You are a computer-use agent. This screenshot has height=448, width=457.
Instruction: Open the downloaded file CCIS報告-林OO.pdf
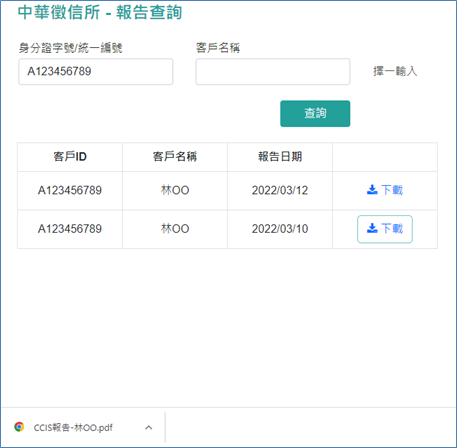(73, 427)
